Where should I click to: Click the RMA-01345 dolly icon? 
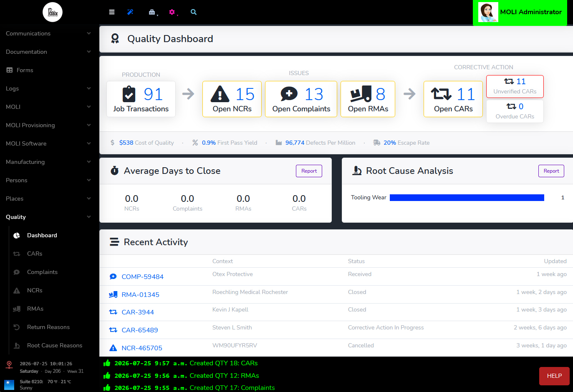point(113,294)
